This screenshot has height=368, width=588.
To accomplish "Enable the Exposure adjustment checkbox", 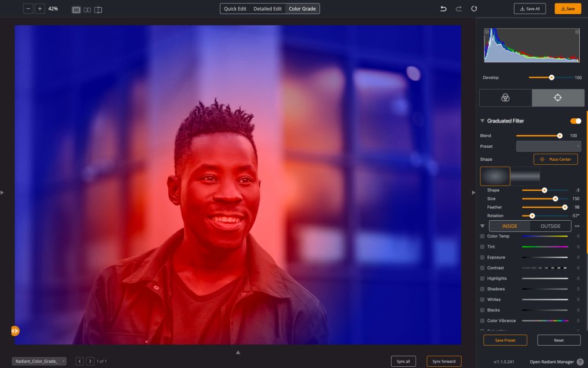I will click(x=483, y=257).
